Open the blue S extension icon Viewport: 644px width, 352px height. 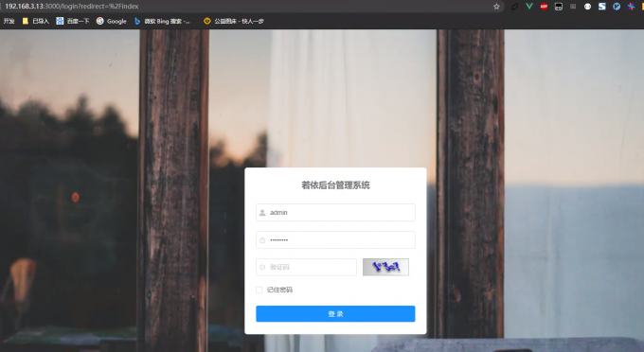602,7
